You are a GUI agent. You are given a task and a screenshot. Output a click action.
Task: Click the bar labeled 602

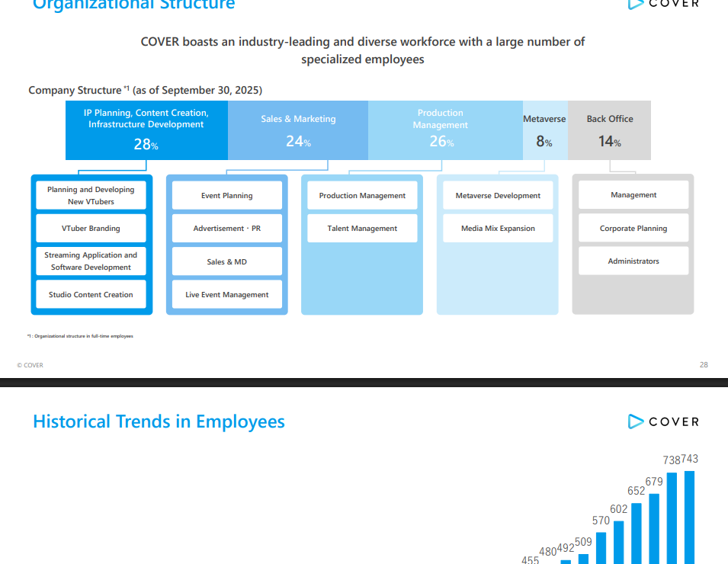tap(619, 543)
